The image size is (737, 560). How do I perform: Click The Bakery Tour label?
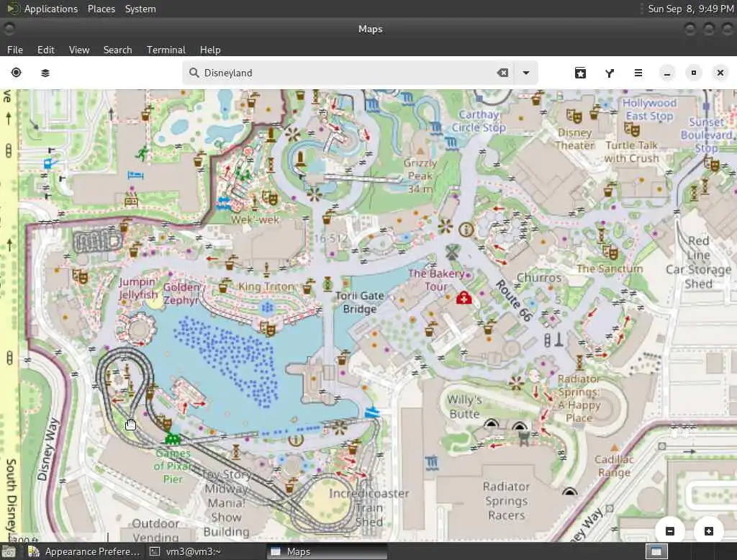coord(436,280)
